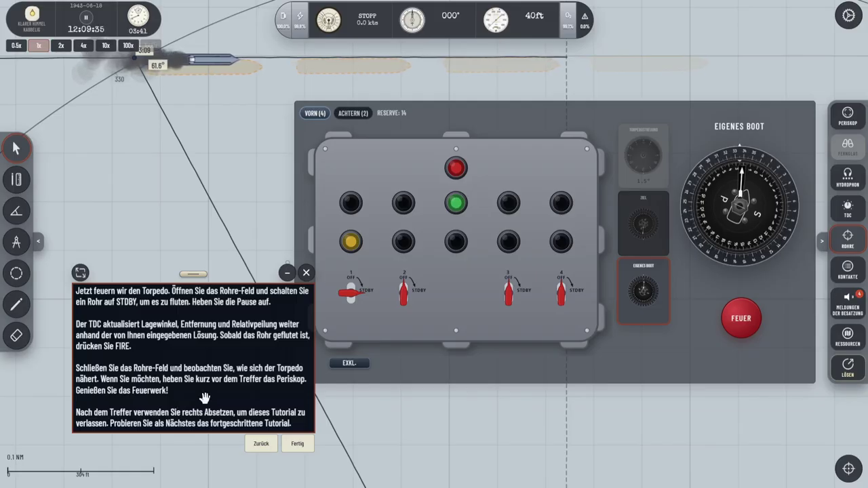Minimize the tutorial text box
The width and height of the screenshot is (868, 488).
point(287,272)
